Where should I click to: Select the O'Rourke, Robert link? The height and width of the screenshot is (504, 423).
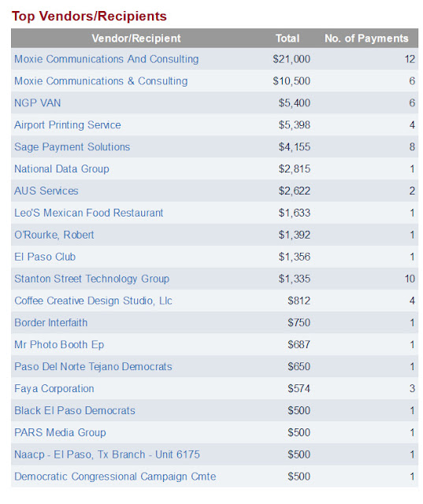point(54,235)
